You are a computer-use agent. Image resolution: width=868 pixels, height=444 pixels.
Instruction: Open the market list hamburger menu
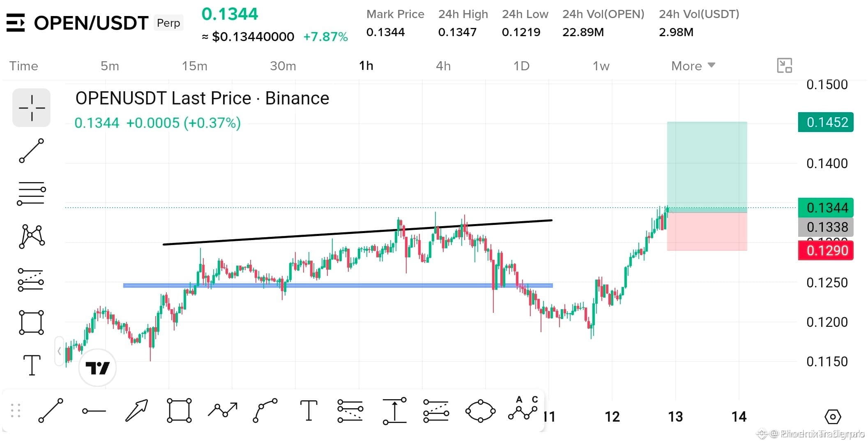[16, 23]
